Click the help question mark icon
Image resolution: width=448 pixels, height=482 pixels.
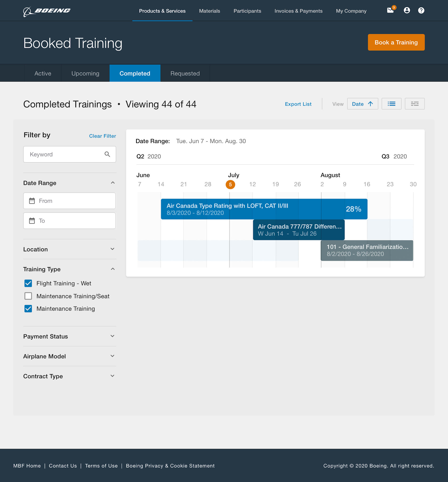(421, 10)
